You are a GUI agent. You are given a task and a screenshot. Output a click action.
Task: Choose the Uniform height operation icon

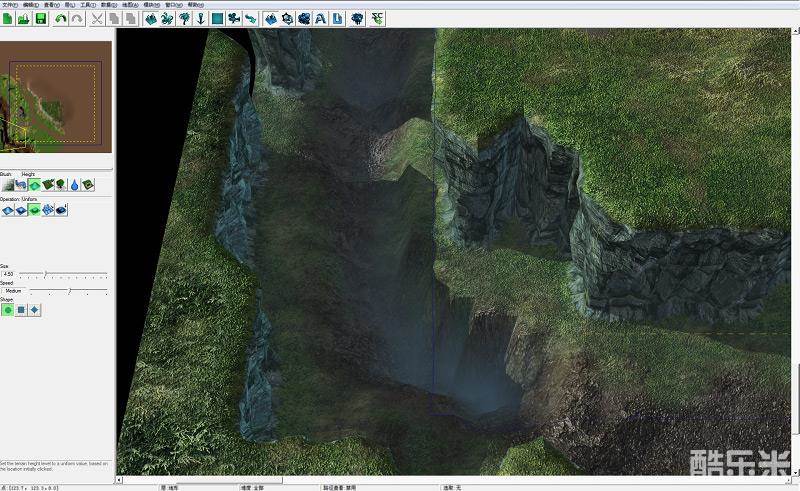(33, 210)
